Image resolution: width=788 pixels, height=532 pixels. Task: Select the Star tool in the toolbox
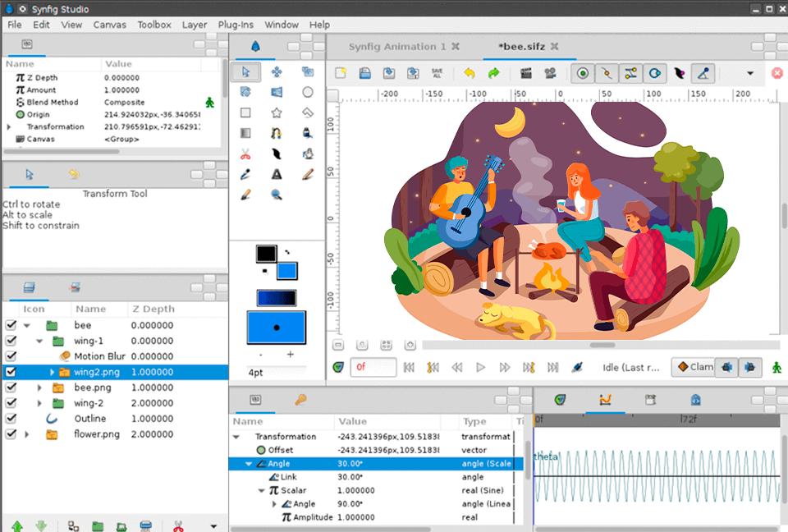click(276, 112)
